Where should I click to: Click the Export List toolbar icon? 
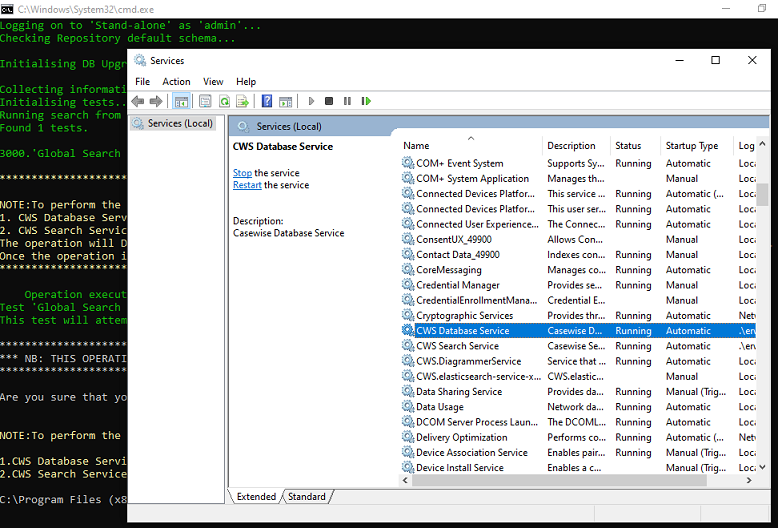pyautogui.click(x=243, y=101)
